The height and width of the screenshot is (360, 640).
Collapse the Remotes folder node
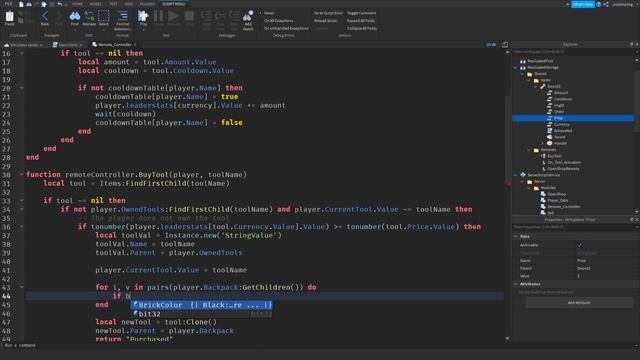pyautogui.click(x=529, y=150)
